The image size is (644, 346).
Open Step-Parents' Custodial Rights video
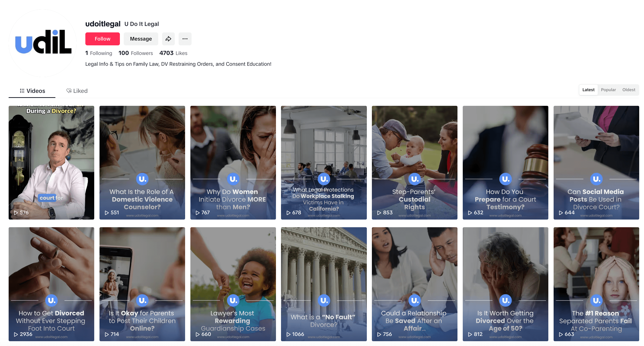coord(414,163)
